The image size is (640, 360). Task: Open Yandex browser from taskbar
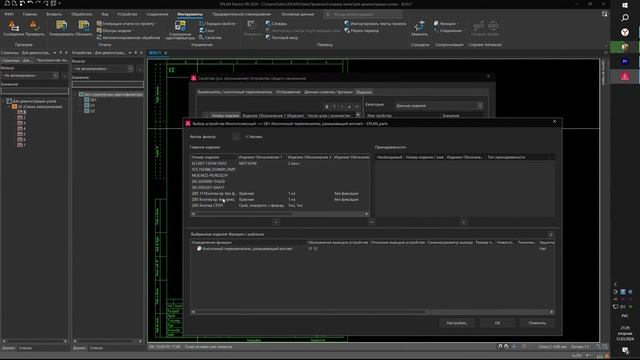tap(625, 32)
